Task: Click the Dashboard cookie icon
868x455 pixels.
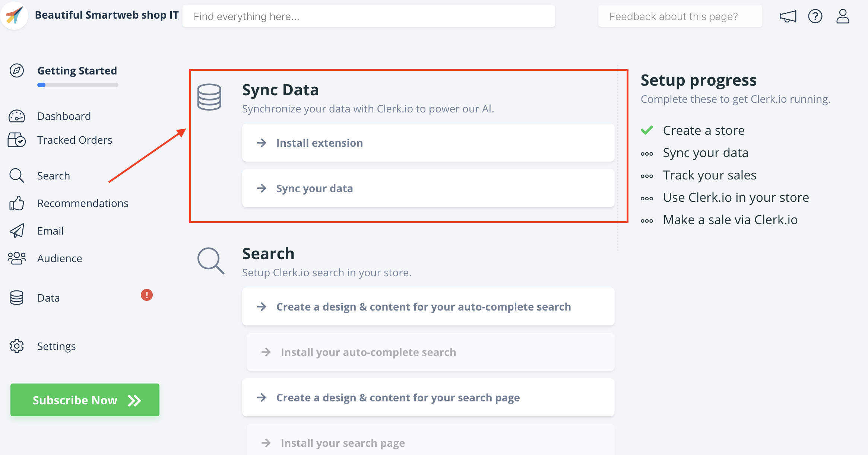Action: [16, 116]
